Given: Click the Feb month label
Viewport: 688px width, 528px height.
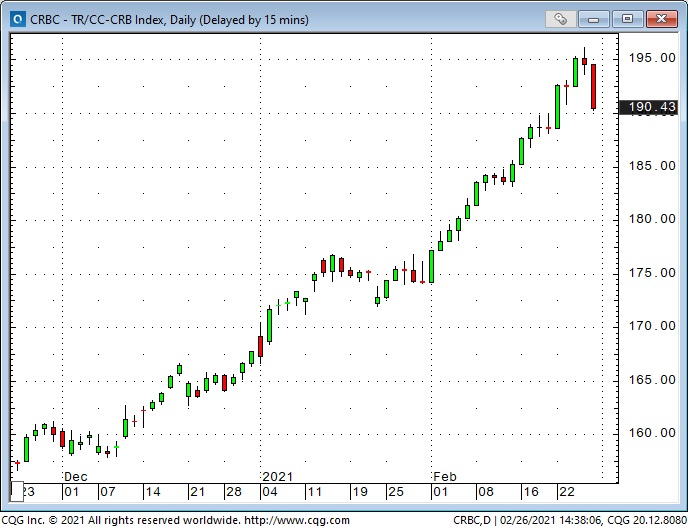Looking at the screenshot, I should (x=445, y=477).
